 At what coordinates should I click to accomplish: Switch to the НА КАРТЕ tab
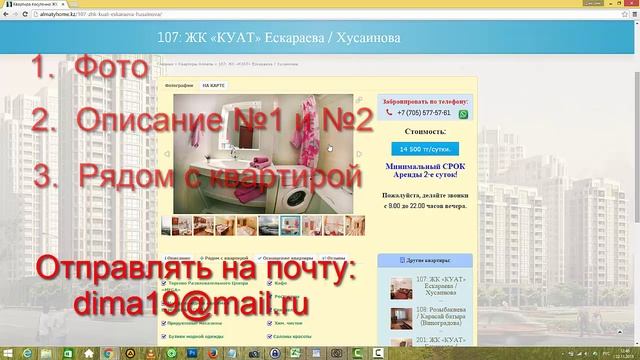tap(213, 85)
